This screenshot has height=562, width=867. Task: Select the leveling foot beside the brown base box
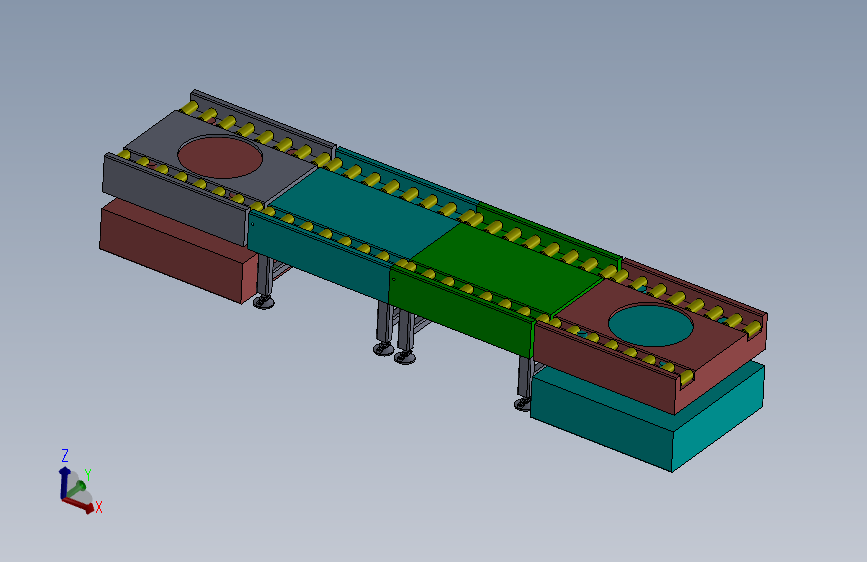click(264, 302)
